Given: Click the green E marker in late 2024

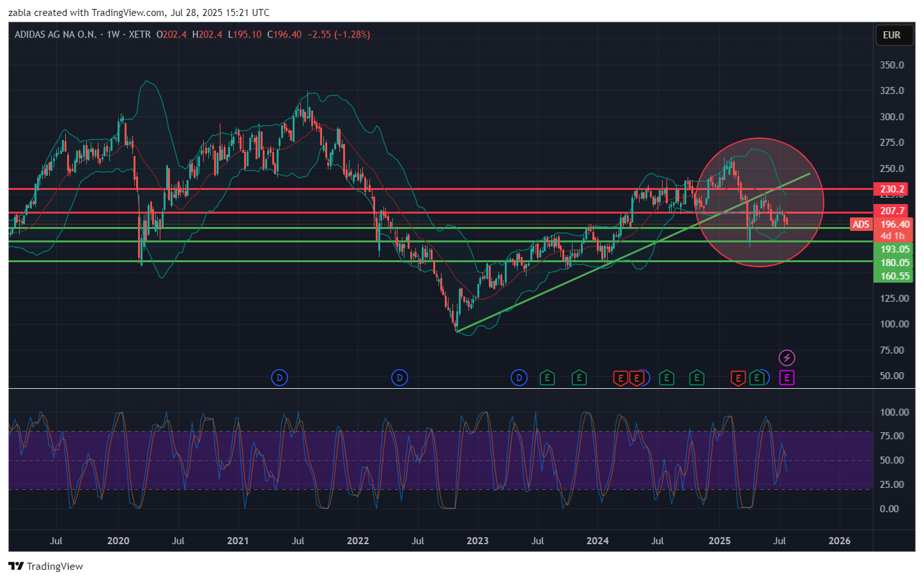Looking at the screenshot, I should tap(697, 378).
